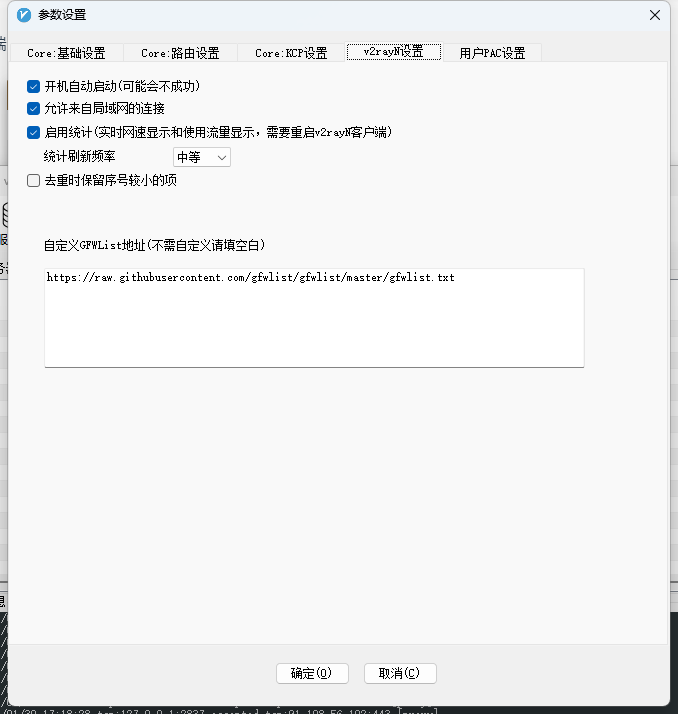Switch to the 用户PAC设置 tab
Viewport: 678px width, 714px height.
pyautogui.click(x=492, y=53)
